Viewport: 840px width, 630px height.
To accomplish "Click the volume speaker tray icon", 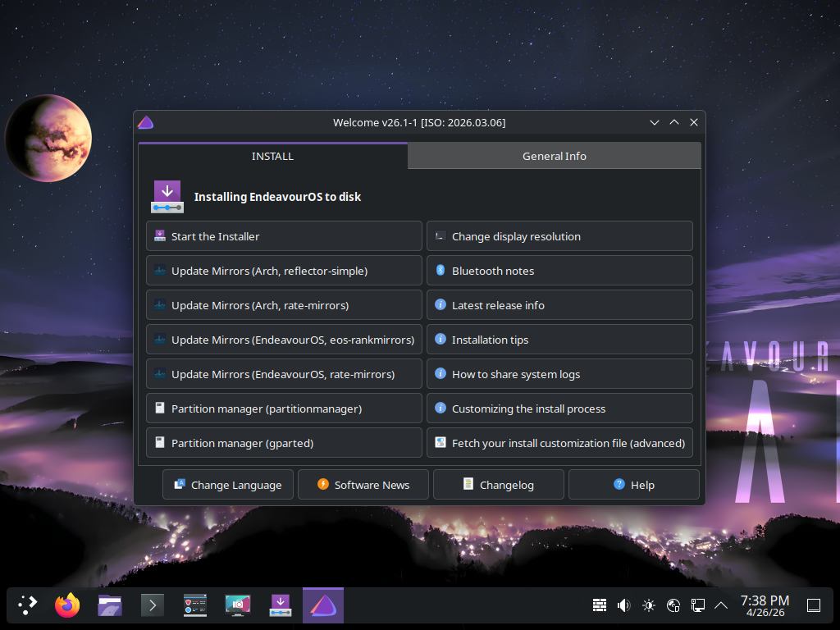I will [623, 605].
